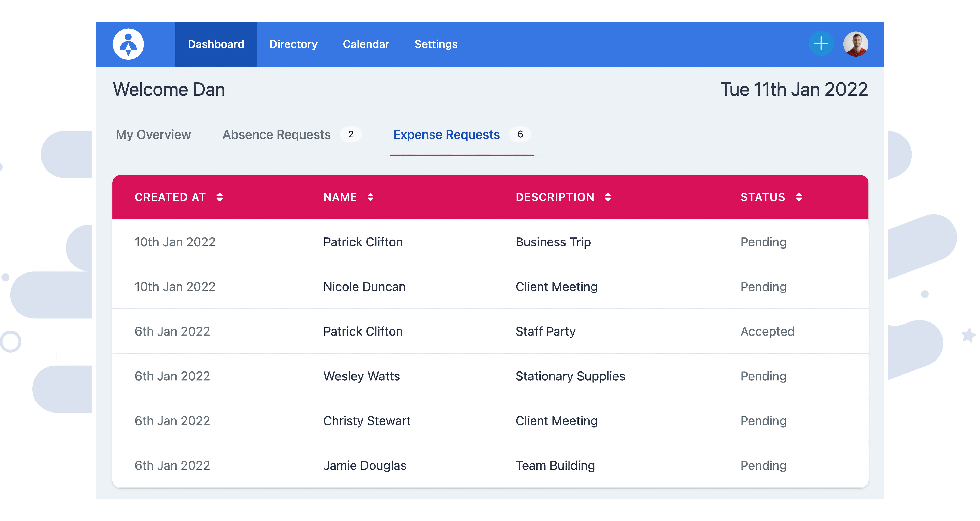Click 6th Jan 2022 date for Jamie Douglas
Screen dimensions: 980x521
(172, 465)
